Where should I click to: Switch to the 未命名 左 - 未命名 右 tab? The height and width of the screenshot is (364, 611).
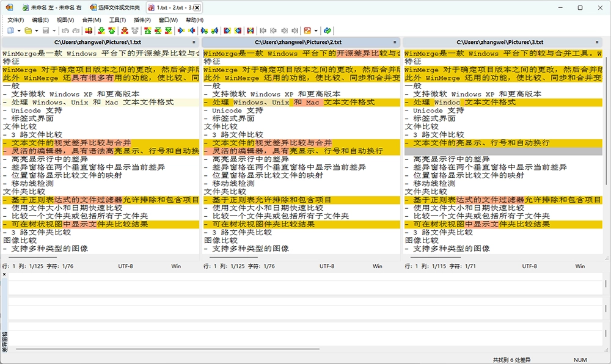pos(52,7)
